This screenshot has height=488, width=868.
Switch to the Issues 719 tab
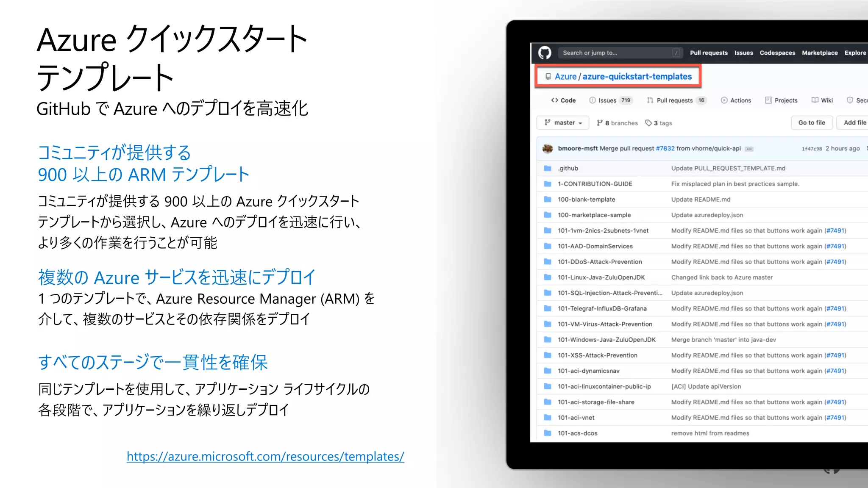[611, 100]
